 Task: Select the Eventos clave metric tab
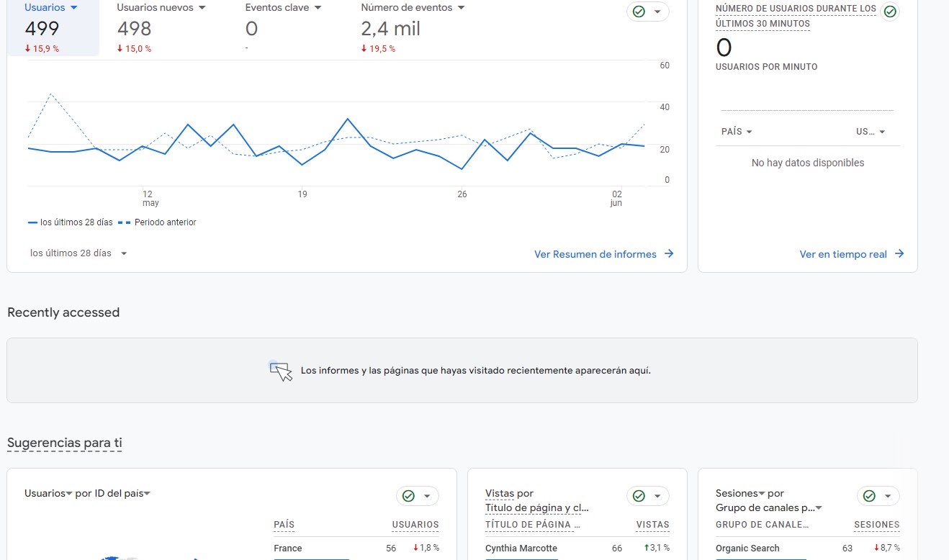pyautogui.click(x=283, y=28)
